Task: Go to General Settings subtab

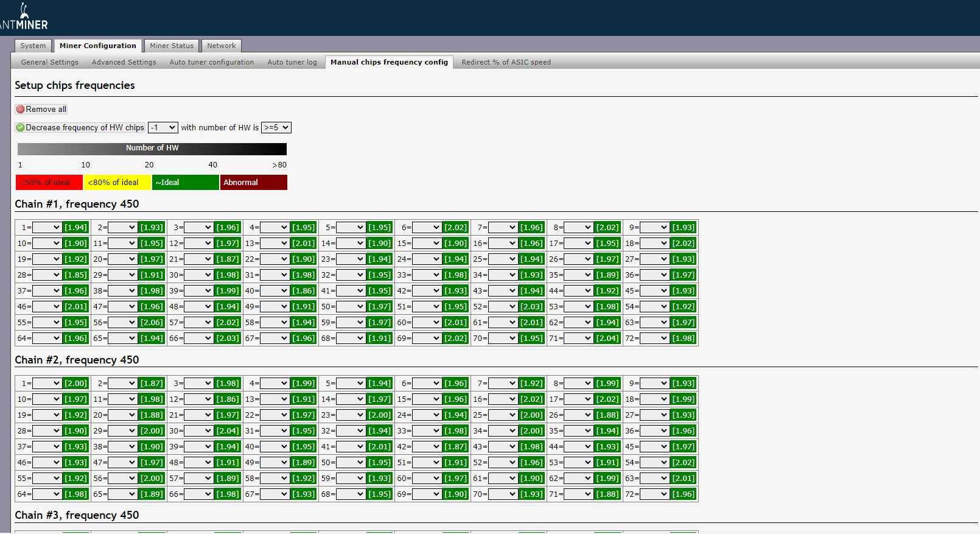Action: pos(49,62)
